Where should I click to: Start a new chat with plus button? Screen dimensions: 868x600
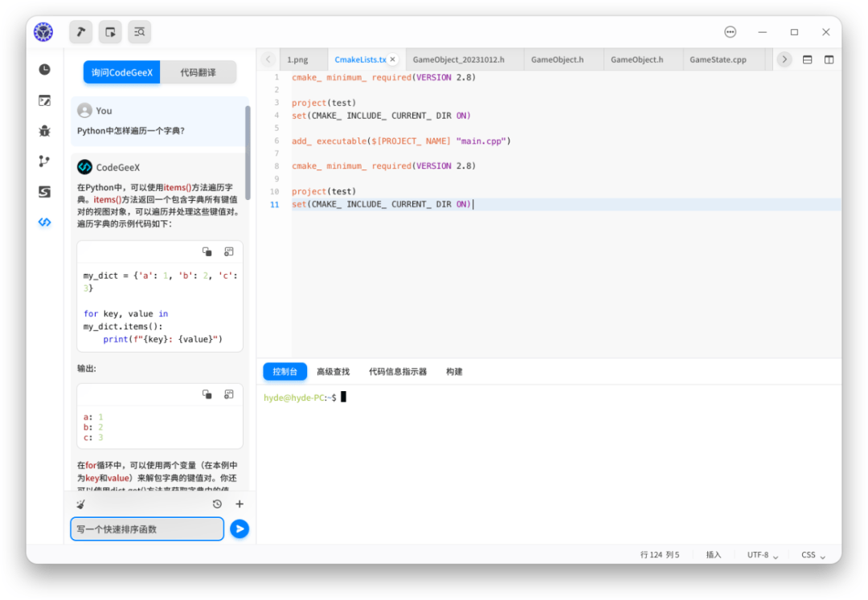click(240, 504)
